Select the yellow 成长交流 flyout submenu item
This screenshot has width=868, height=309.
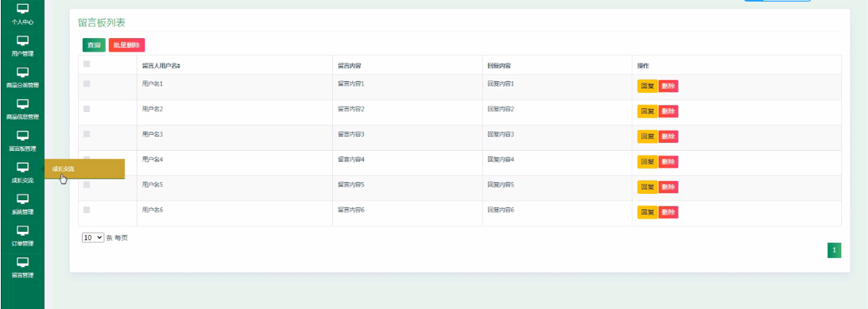point(85,168)
